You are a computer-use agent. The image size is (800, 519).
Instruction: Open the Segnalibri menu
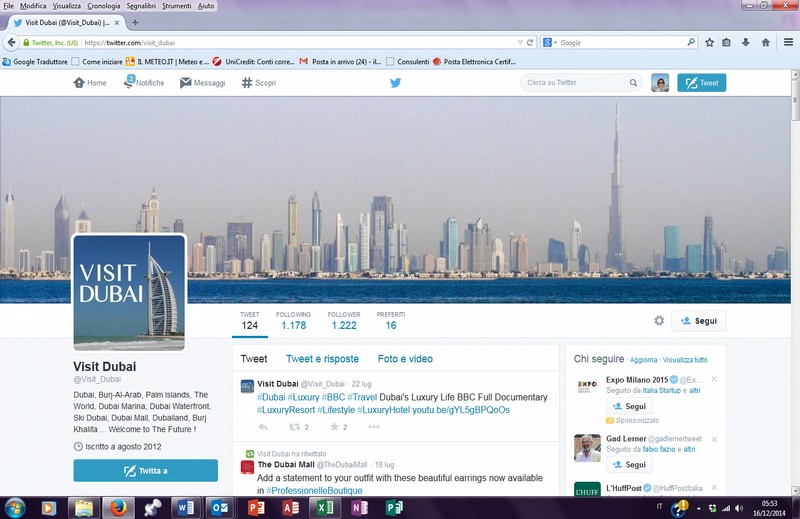[x=141, y=6]
